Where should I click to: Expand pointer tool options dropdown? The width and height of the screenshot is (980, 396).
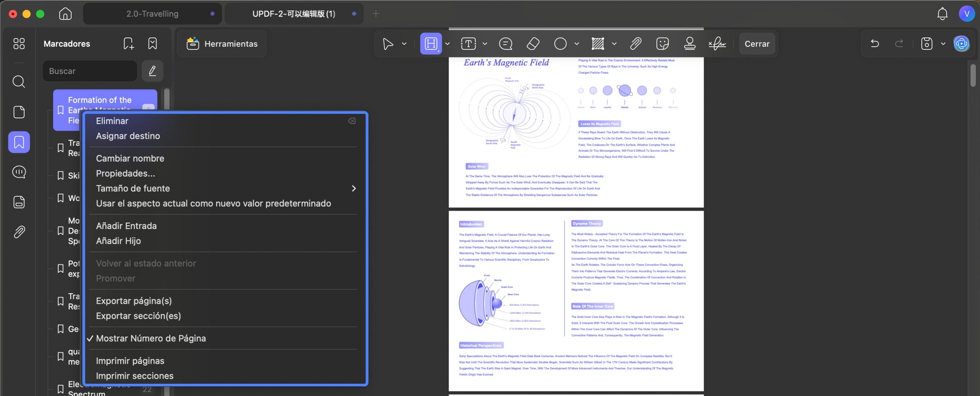pyautogui.click(x=404, y=44)
